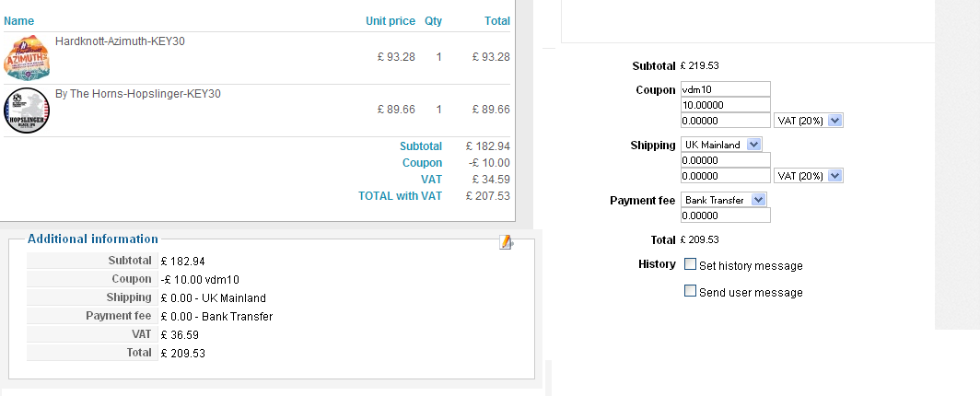980x396 pixels.
Task: Focus the coupon amount field showing 10.00000
Action: [x=725, y=105]
